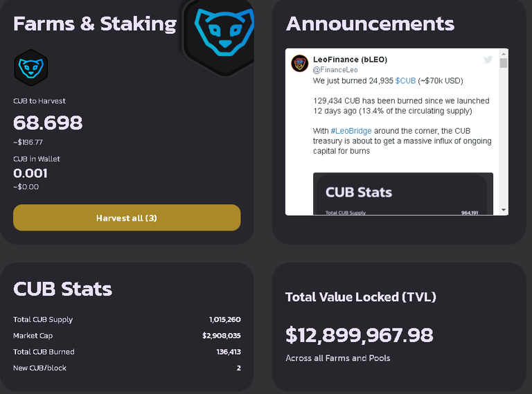
Task: Click the Market Cap value $2,908,035
Action: coord(221,336)
